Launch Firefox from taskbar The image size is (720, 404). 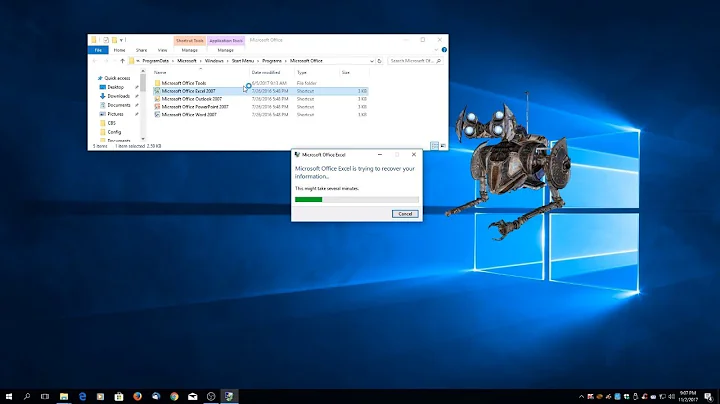[137, 396]
